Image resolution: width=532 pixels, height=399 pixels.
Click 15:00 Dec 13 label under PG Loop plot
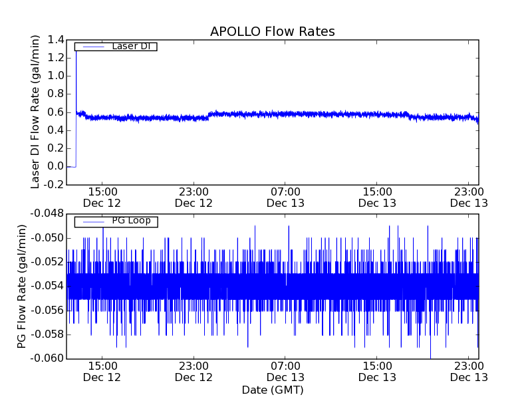tap(377, 372)
